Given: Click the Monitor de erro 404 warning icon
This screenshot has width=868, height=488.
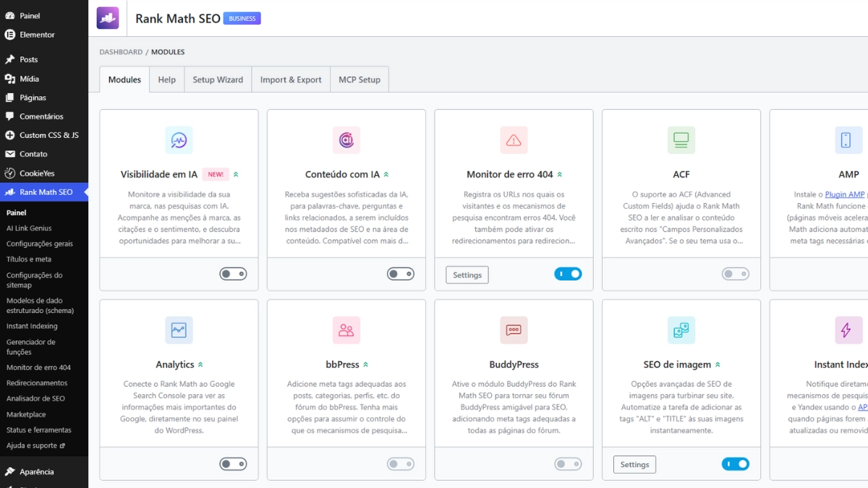Looking at the screenshot, I should tap(514, 140).
